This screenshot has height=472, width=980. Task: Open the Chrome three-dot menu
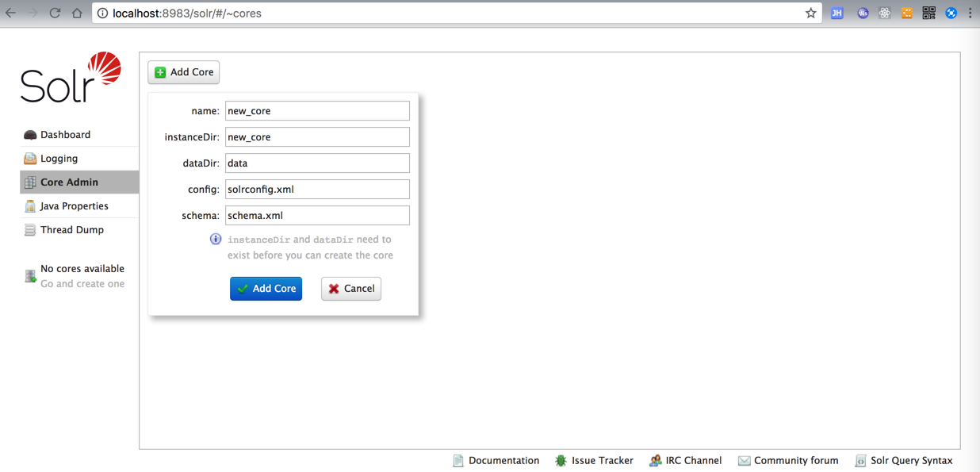pos(970,13)
